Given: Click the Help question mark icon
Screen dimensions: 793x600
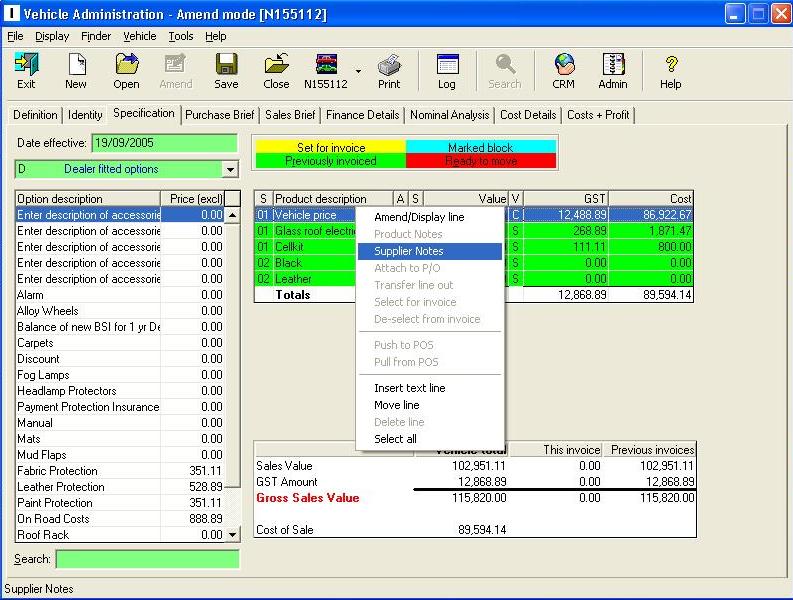Looking at the screenshot, I should (671, 70).
